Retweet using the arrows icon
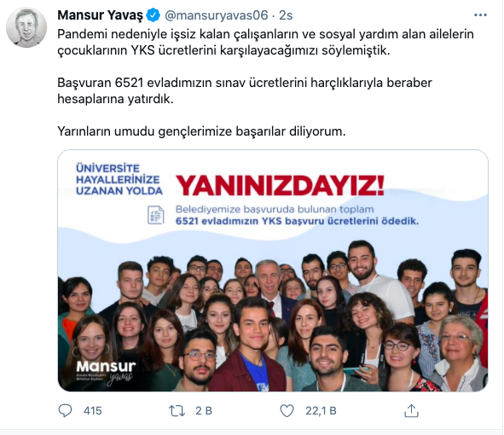This screenshot has height=435, width=504. 177,410
